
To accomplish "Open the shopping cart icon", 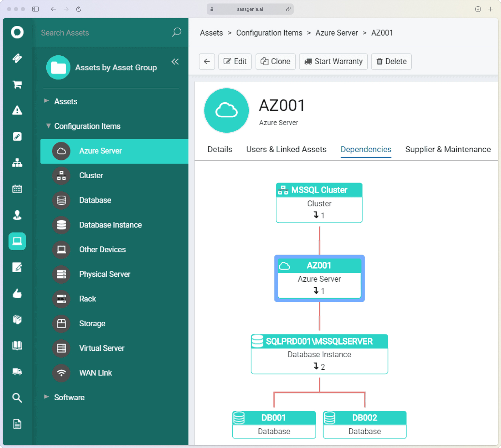I will click(x=17, y=84).
